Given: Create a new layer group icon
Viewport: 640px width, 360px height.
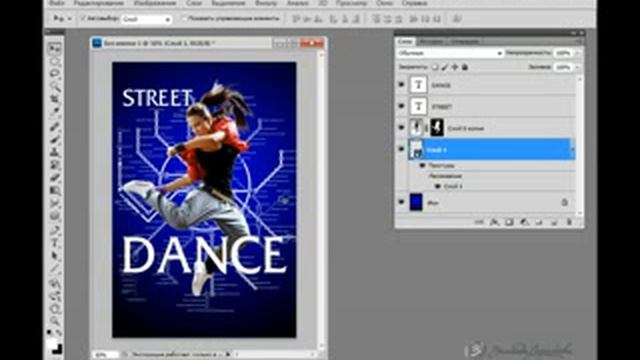Looking at the screenshot, I should point(539,222).
